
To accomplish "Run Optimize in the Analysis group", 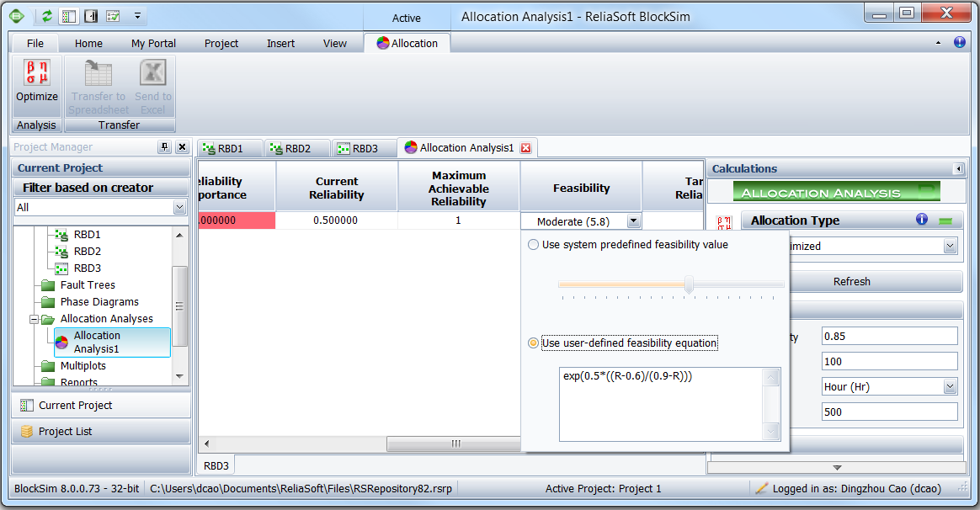I will (x=37, y=81).
